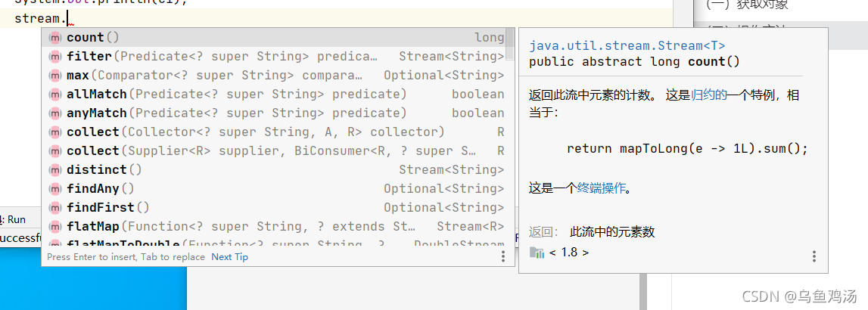Click method icon beside filter
This screenshot has height=310, width=868.
click(55, 57)
